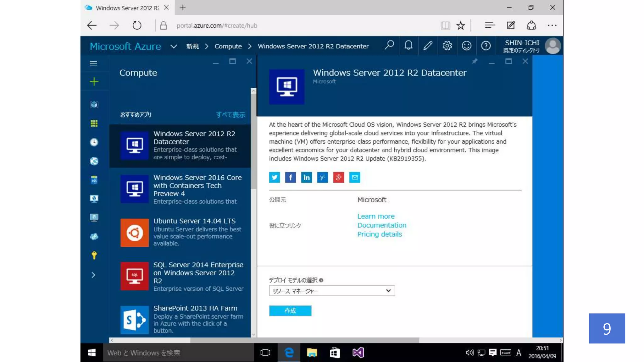Click the horizontal scrollbar thumb
644x362 pixels.
(304, 340)
